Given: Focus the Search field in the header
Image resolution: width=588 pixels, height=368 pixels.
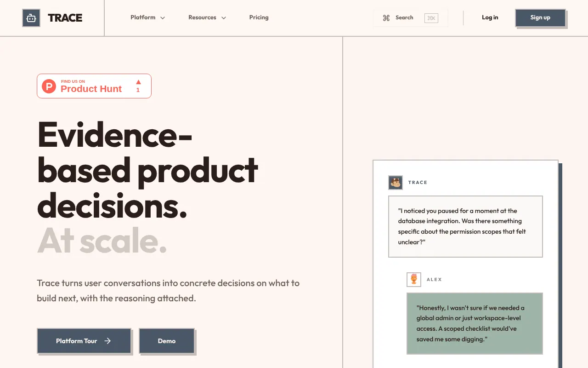Looking at the screenshot, I should click(x=410, y=18).
